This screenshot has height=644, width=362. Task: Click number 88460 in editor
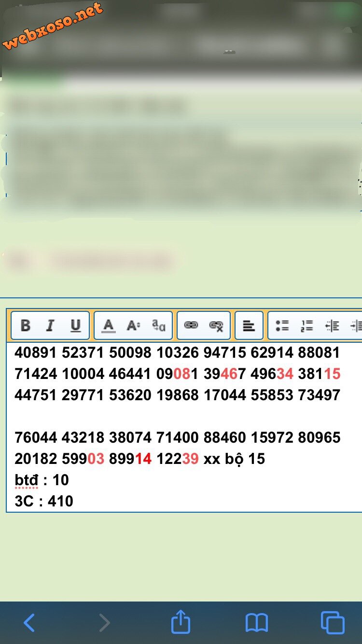tap(225, 437)
